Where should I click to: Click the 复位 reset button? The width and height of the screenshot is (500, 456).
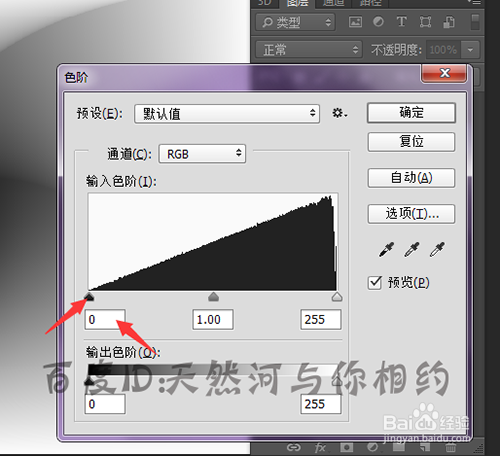pos(411,142)
